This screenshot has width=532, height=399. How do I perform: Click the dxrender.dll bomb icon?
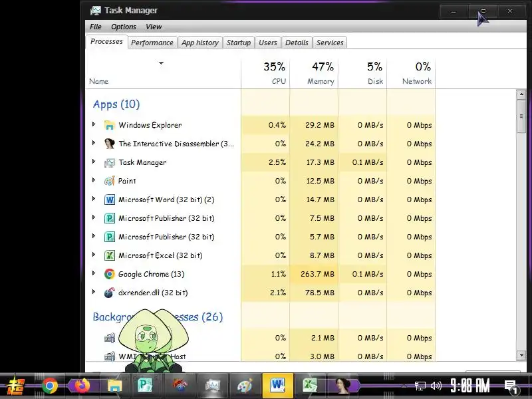pos(109,293)
